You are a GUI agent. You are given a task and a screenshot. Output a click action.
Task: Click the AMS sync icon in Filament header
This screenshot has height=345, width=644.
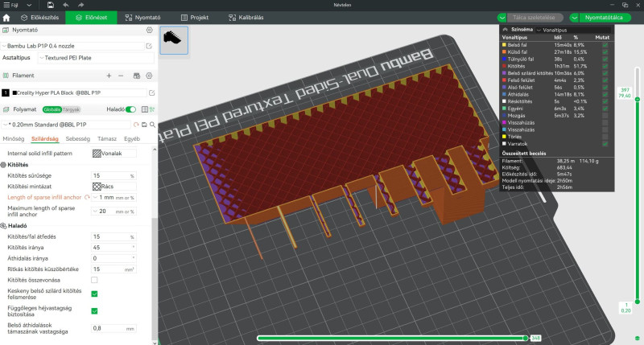[x=137, y=76]
